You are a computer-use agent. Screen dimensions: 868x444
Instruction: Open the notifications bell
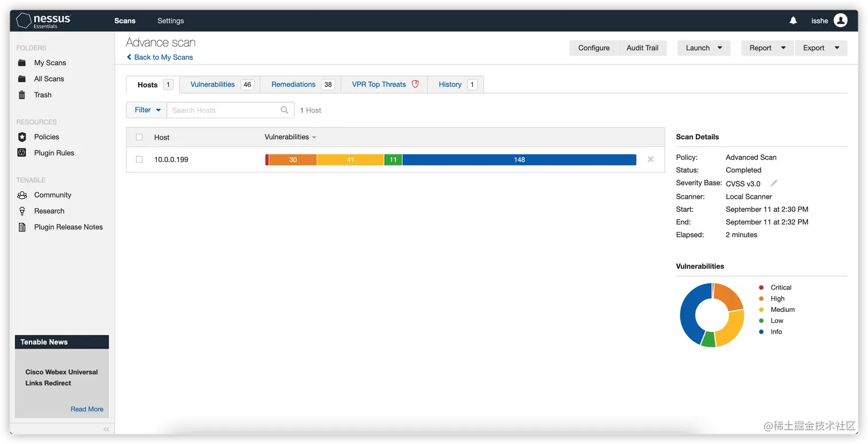(x=793, y=21)
